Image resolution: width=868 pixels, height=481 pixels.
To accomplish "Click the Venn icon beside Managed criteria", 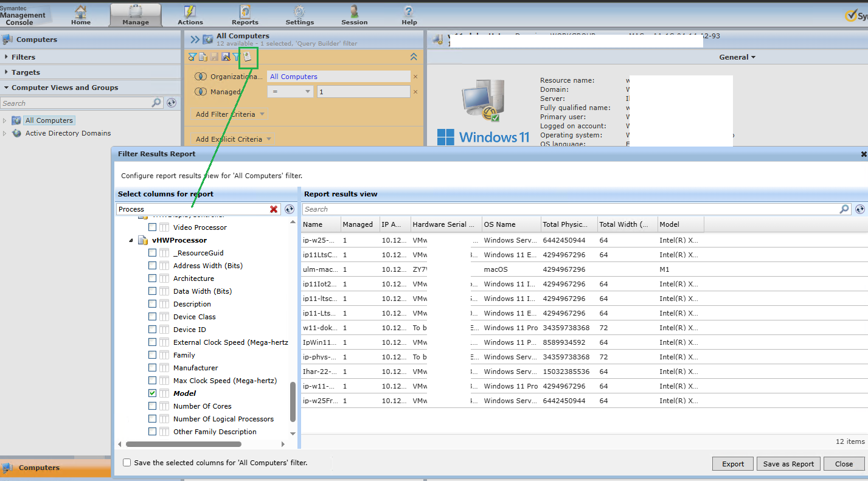I will [201, 92].
